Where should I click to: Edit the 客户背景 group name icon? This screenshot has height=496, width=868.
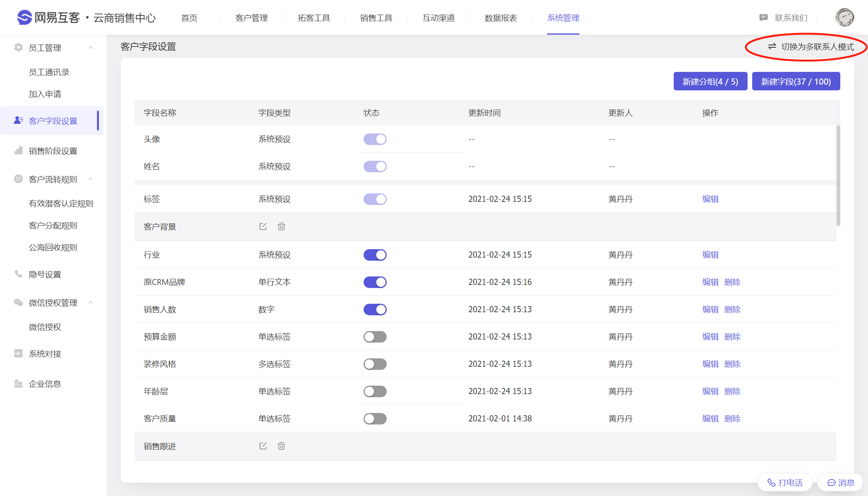click(263, 226)
